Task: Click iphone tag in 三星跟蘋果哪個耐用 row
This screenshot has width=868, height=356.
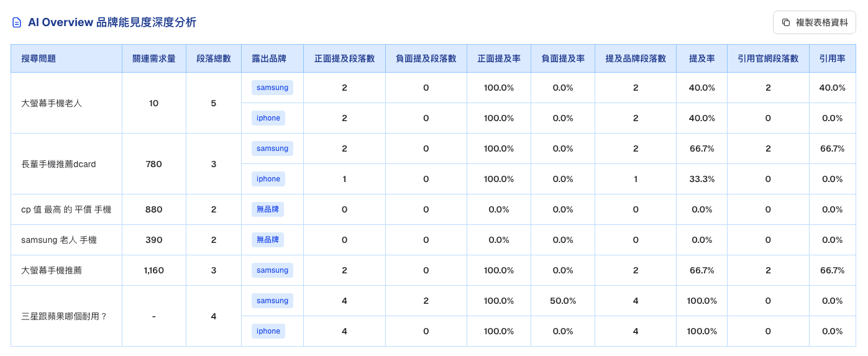Action: click(268, 331)
